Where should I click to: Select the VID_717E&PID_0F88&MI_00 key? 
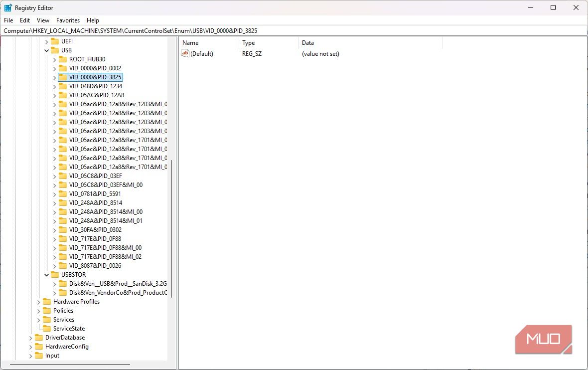105,248
